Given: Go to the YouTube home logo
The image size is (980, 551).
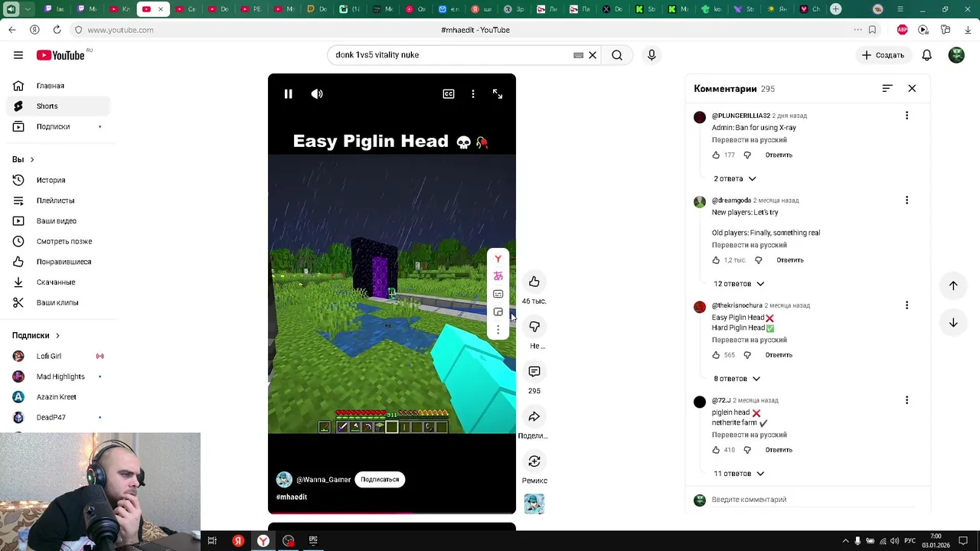Looking at the screenshot, I should click(x=61, y=55).
